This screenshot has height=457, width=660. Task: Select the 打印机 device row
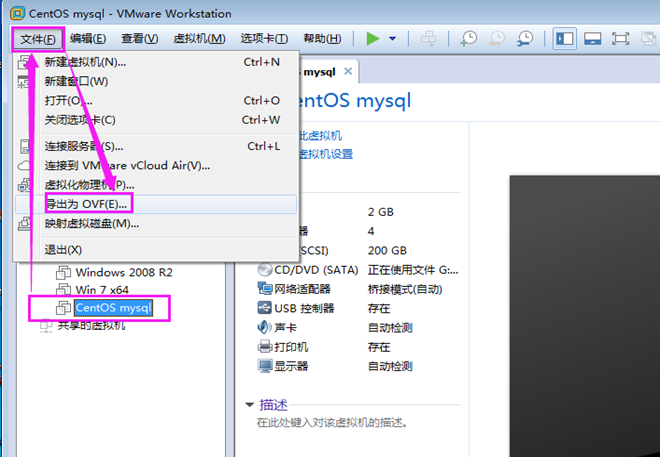pos(358,347)
